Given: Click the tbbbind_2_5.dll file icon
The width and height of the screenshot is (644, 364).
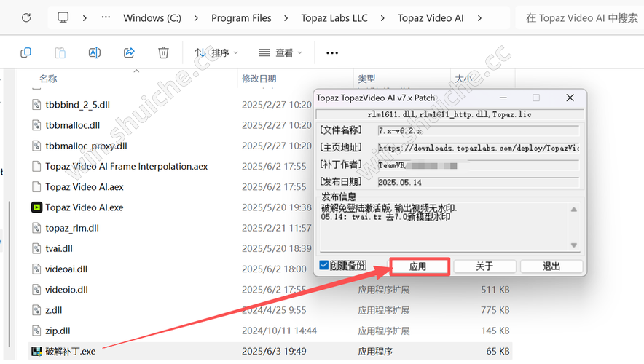Looking at the screenshot, I should click(36, 105).
